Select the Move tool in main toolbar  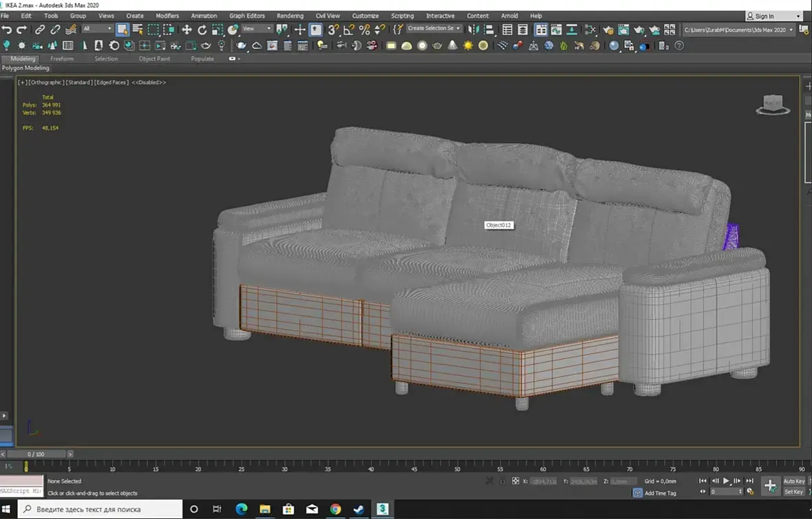pyautogui.click(x=186, y=30)
